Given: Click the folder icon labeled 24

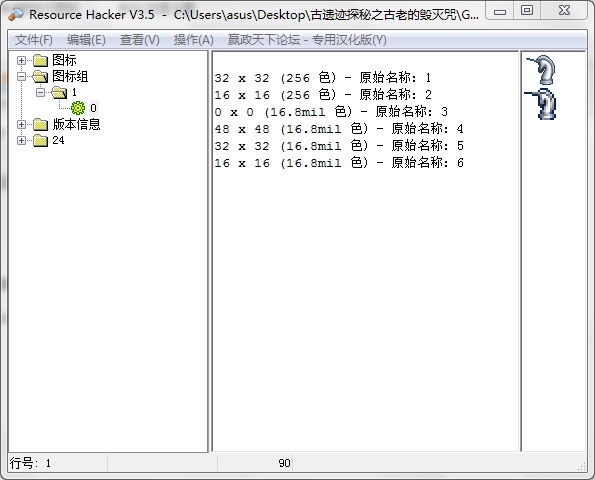Looking at the screenshot, I should 41,140.
